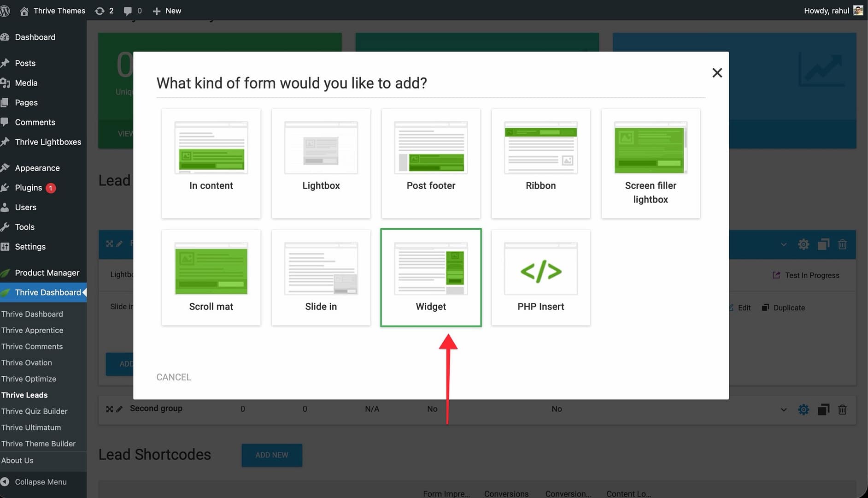Viewport: 868px width, 498px height.
Task: Expand the Second group row chevron
Action: (x=784, y=409)
